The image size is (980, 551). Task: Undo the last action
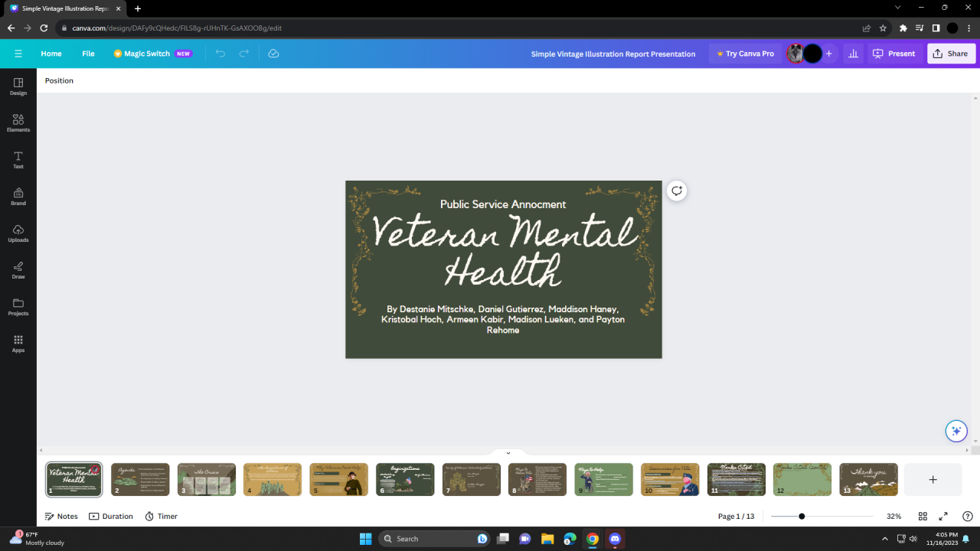pos(220,54)
